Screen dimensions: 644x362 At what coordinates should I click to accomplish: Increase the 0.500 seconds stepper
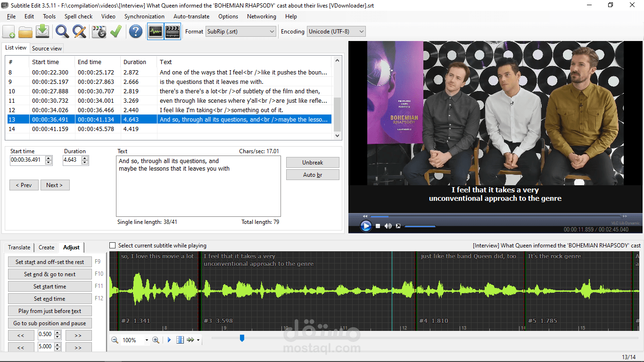click(x=58, y=333)
